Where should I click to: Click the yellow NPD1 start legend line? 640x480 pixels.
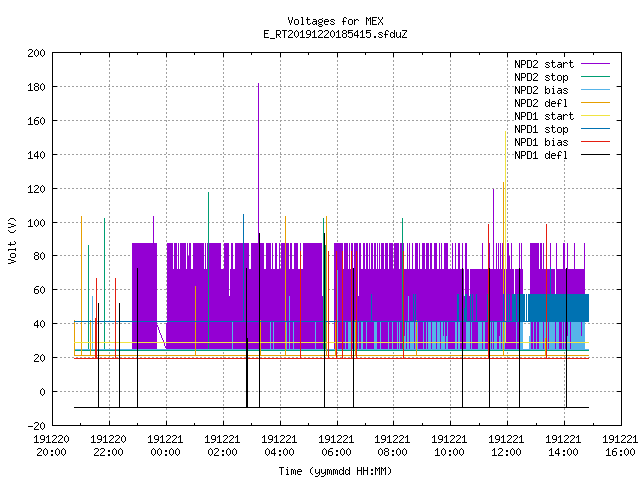tap(596, 116)
